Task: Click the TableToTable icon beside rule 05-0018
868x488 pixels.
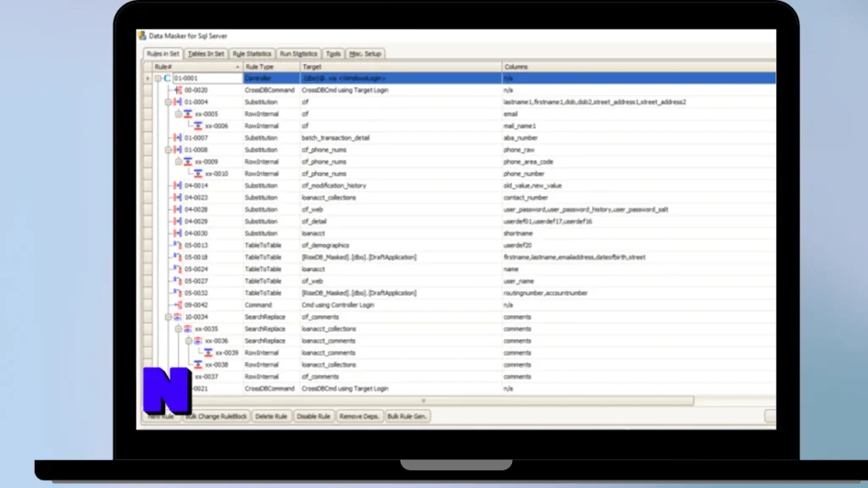Action: point(178,258)
